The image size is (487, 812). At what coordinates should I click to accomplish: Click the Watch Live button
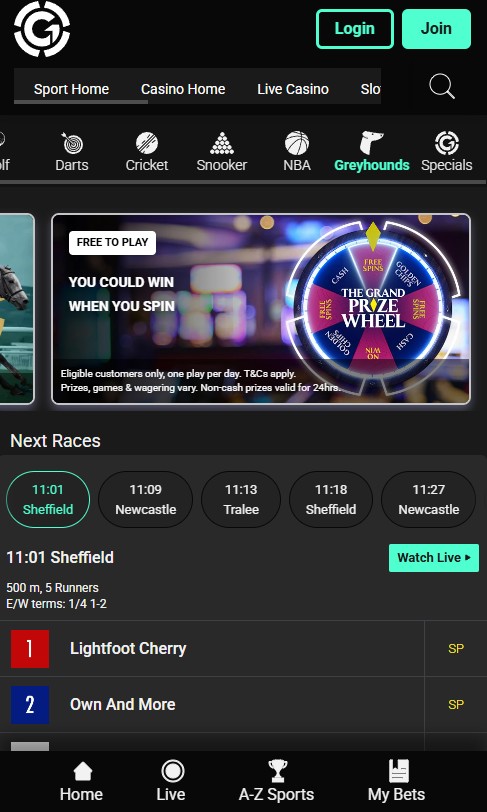click(x=434, y=558)
